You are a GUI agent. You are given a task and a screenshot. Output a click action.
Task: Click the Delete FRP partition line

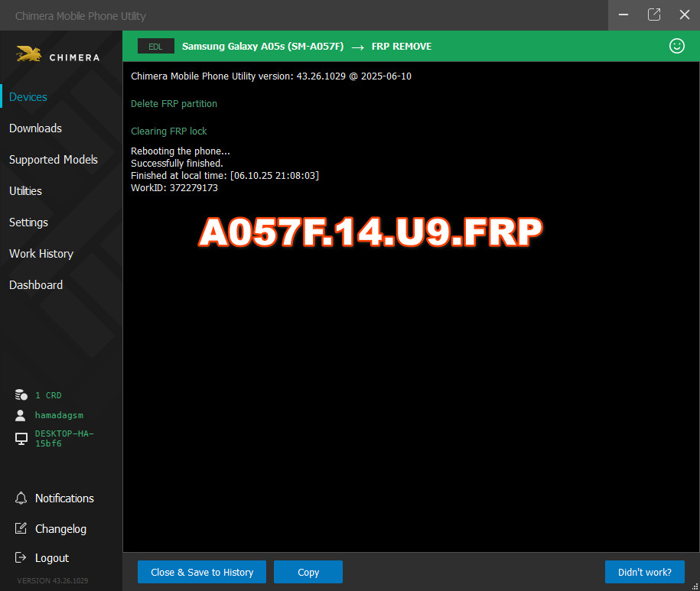click(174, 103)
